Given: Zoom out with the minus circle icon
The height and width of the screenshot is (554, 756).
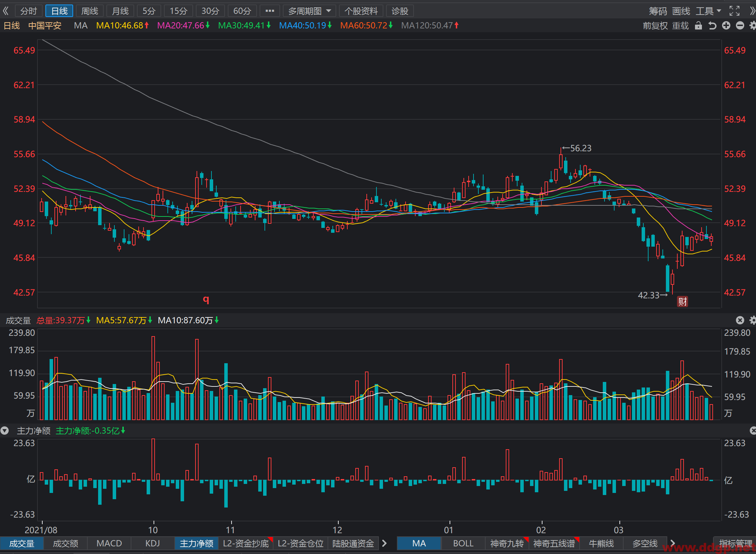Looking at the screenshot, I should (740, 26).
